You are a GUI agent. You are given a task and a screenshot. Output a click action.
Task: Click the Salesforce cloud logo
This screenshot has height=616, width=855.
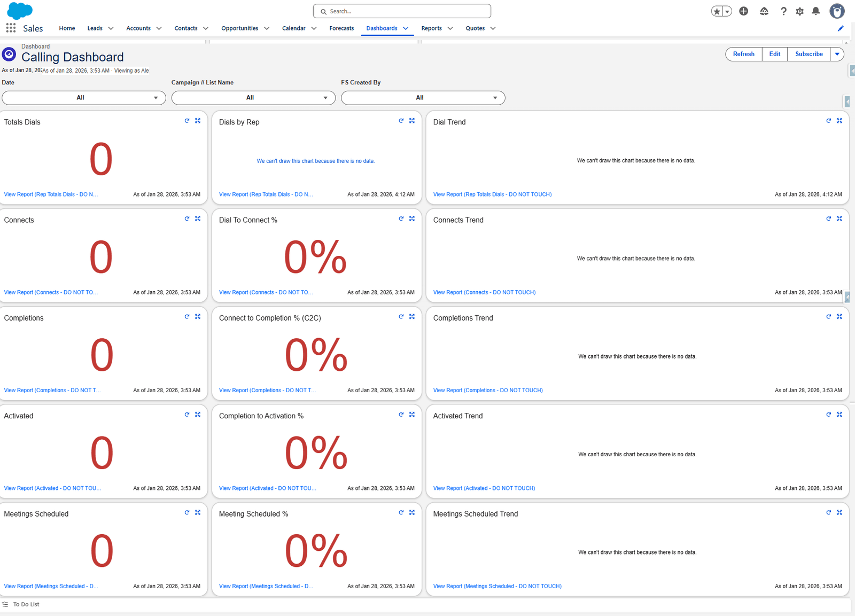tap(20, 11)
